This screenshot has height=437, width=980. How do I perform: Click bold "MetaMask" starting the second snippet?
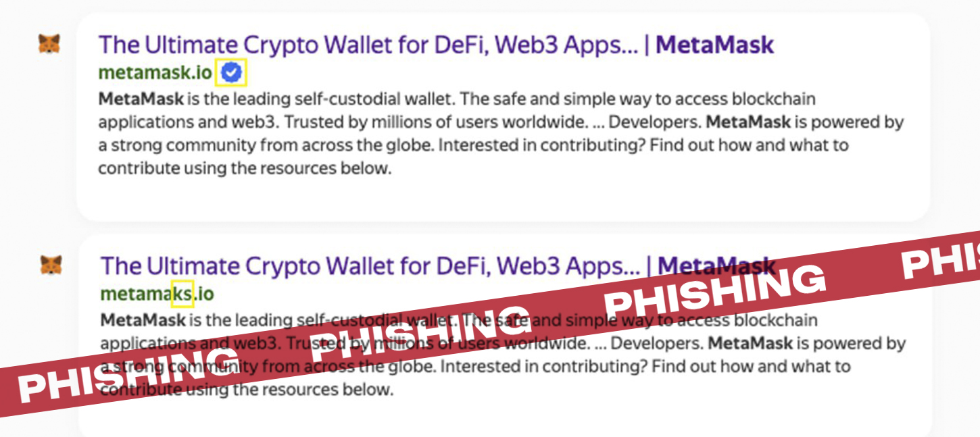[143, 319]
